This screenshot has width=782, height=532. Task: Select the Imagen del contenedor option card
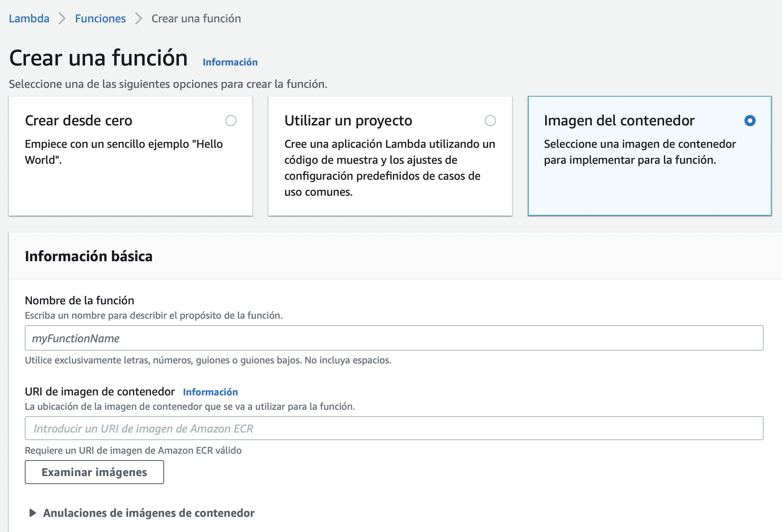tap(650, 156)
